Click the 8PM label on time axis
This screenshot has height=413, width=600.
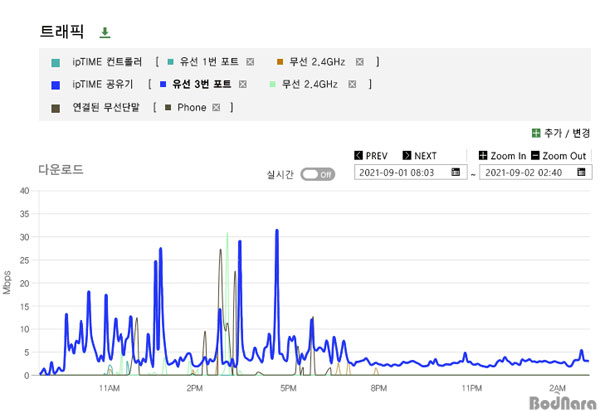[379, 389]
